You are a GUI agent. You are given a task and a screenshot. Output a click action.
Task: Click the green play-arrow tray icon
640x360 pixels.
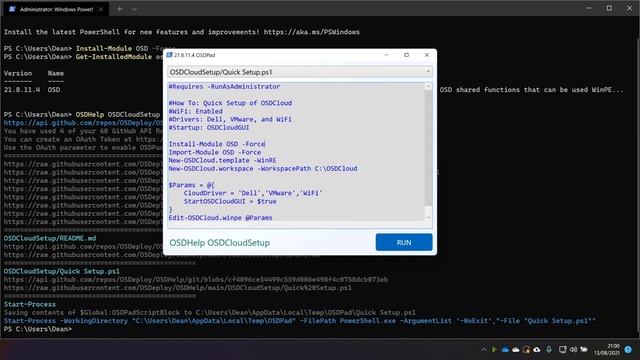pos(494,349)
